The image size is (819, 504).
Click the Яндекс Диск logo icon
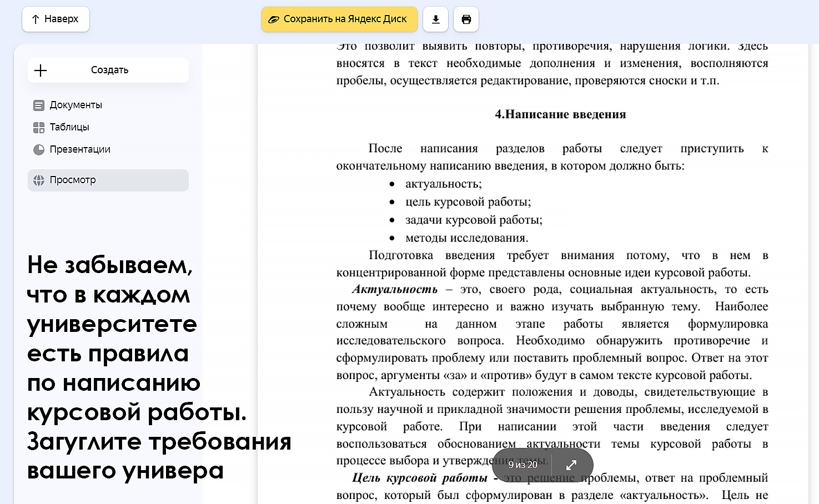[273, 19]
